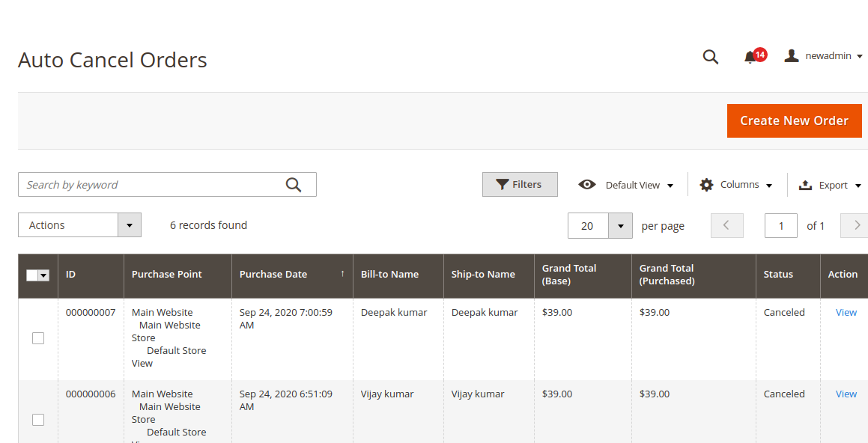Click the Auto Cancel Orders page title
The height and width of the screenshot is (443, 868).
point(112,60)
